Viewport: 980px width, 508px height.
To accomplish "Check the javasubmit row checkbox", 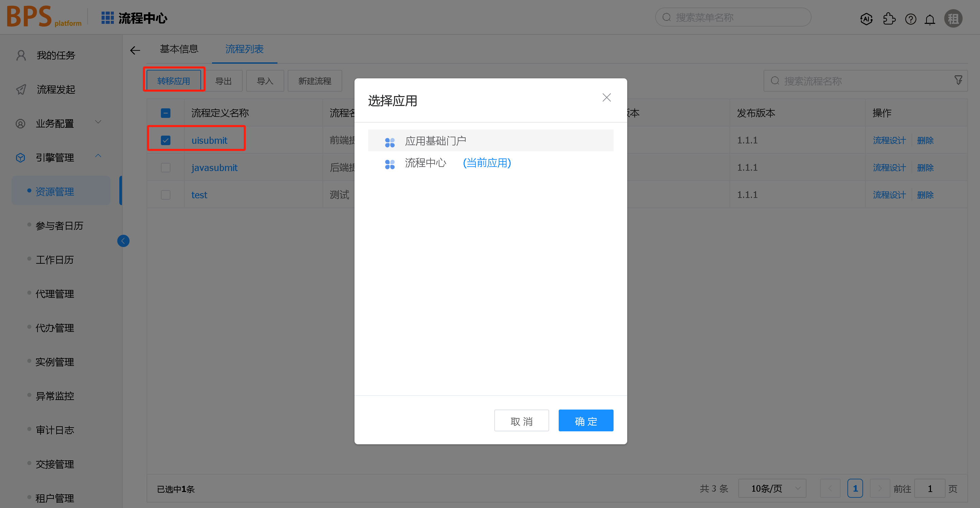I will 165,168.
